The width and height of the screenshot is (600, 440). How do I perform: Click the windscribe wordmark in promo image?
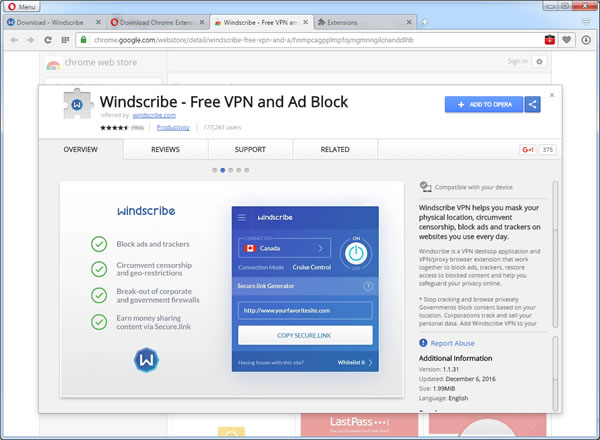coord(146,211)
